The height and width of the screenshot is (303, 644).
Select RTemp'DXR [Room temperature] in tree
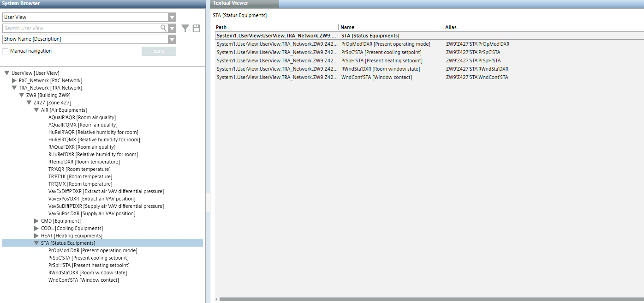point(84,162)
